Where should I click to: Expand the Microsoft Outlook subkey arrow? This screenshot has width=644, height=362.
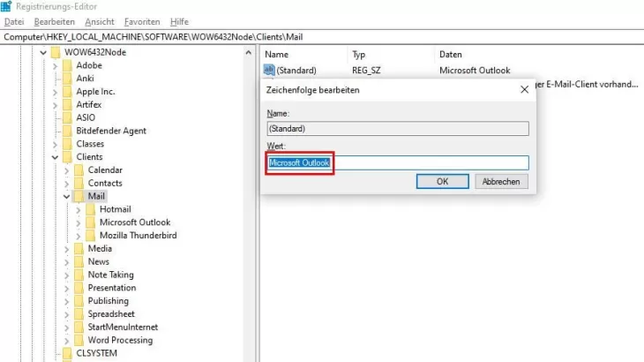tap(79, 222)
